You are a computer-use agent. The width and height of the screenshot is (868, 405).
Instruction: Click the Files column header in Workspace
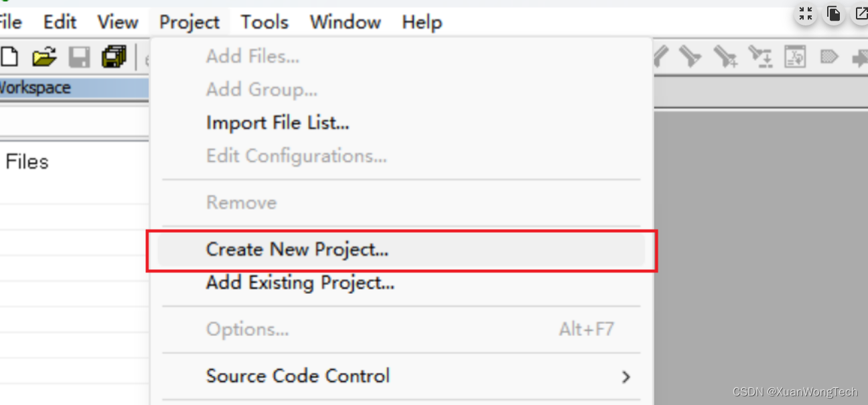tap(27, 162)
